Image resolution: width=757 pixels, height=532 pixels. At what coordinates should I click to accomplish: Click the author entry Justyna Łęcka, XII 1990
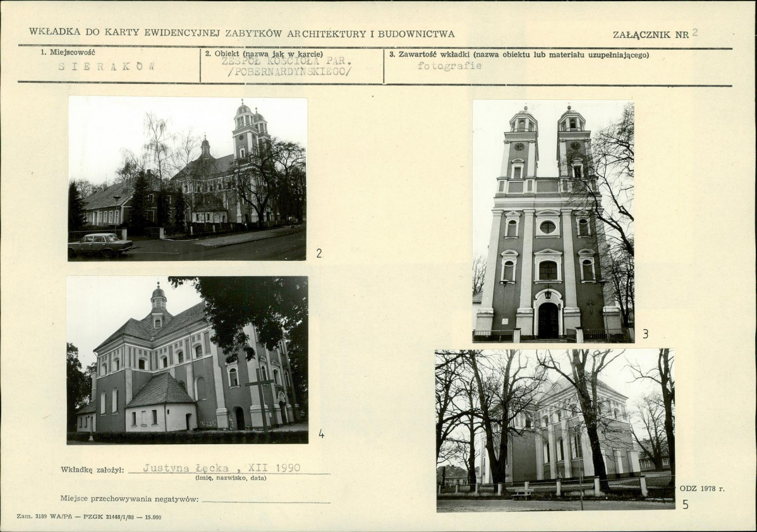[x=222, y=468]
